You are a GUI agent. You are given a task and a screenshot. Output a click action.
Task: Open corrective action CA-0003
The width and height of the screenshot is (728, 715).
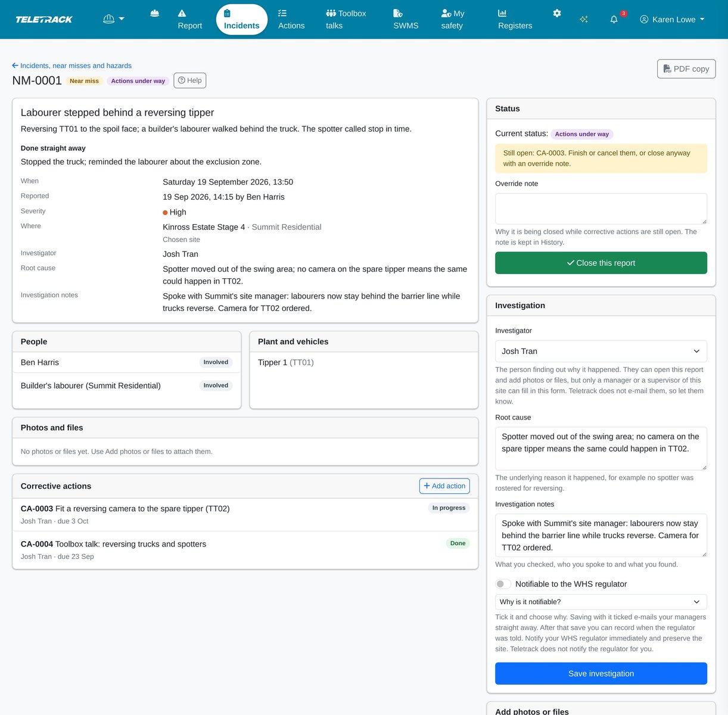coord(245,514)
